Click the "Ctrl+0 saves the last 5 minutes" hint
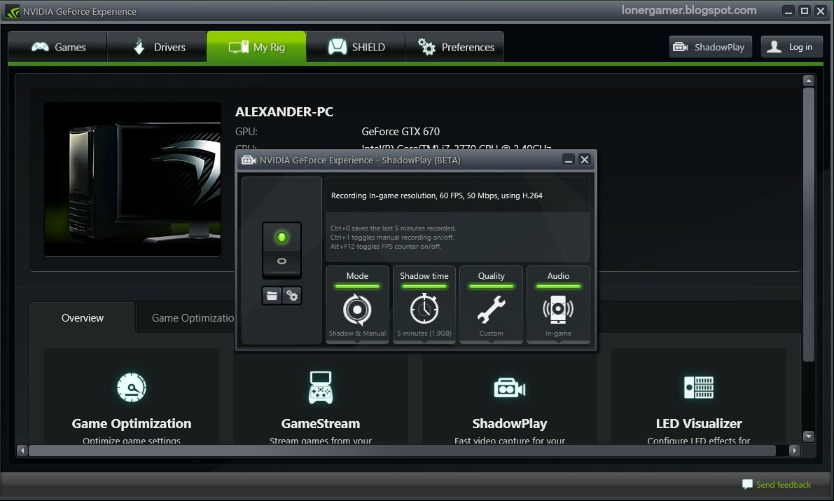Image resolution: width=834 pixels, height=501 pixels. pyautogui.click(x=393, y=228)
